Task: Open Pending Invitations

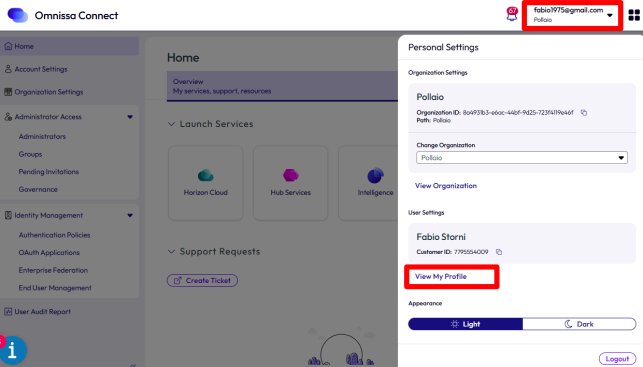Action: [48, 172]
